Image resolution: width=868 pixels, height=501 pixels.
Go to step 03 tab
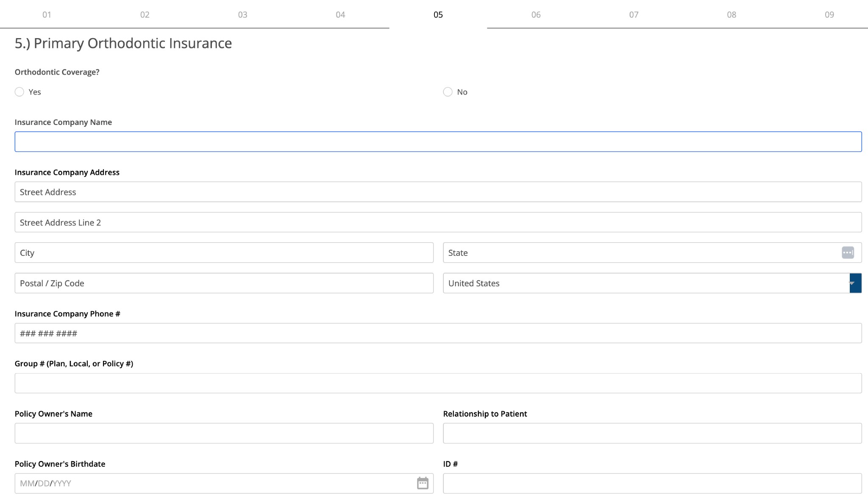pyautogui.click(x=243, y=15)
